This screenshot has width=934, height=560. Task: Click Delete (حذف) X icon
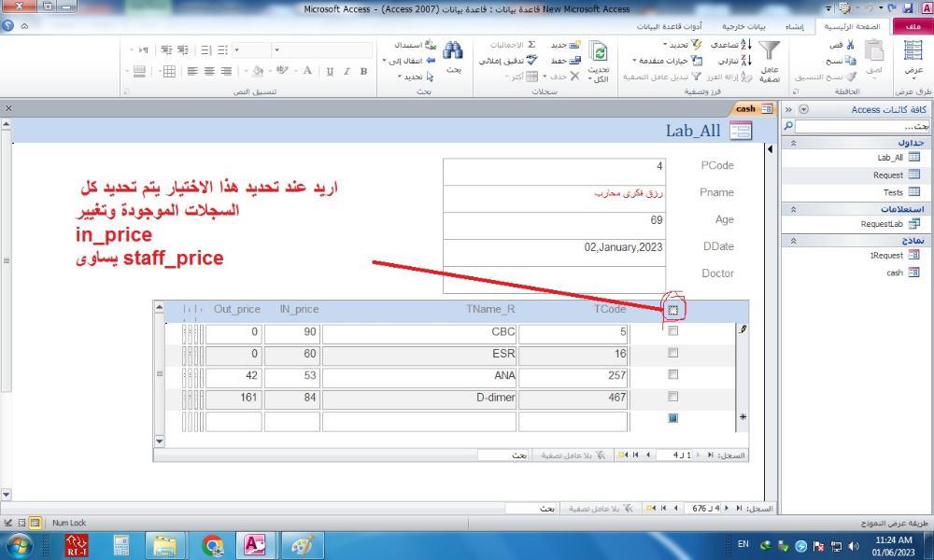tap(574, 77)
